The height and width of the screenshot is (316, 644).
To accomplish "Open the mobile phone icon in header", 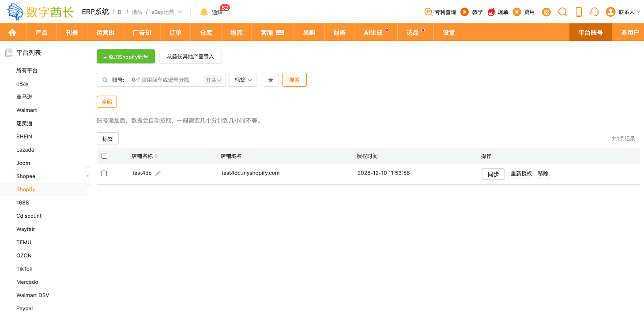I will point(579,12).
